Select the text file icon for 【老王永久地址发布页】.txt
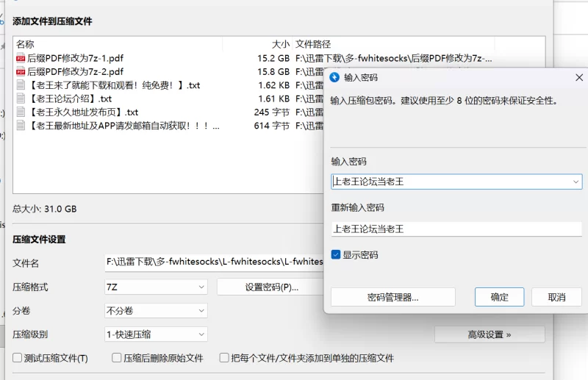Screen dimensions: 588x380 [21, 112]
